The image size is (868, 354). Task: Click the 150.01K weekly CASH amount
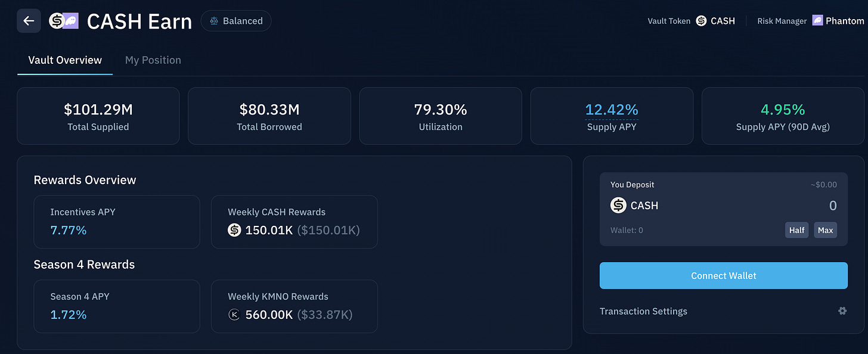[x=269, y=230]
